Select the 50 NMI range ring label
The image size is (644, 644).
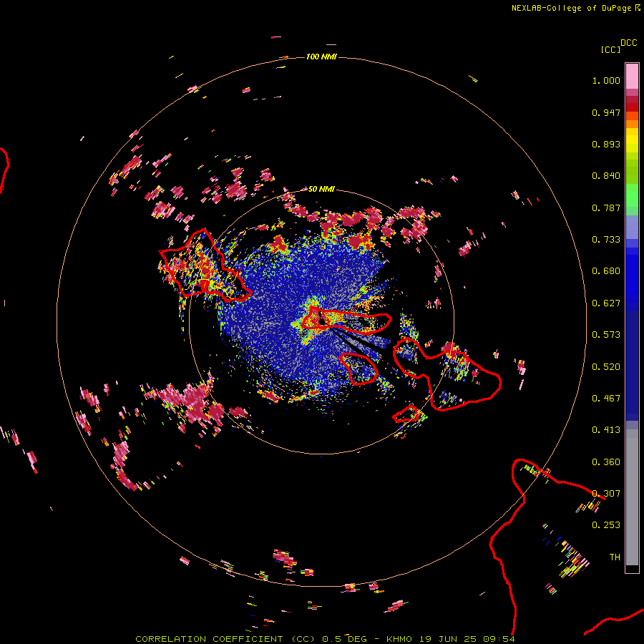tap(321, 189)
